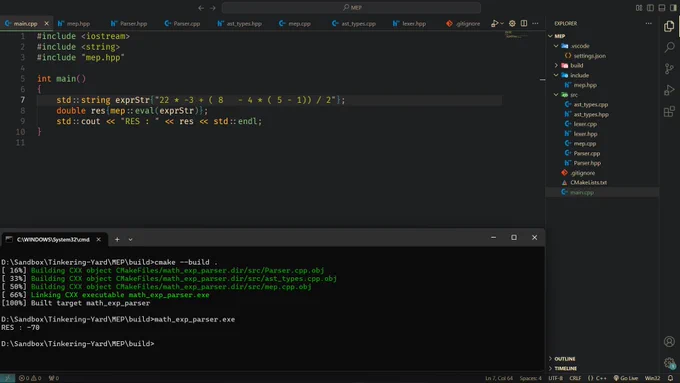Image resolution: width=680 pixels, height=383 pixels.
Task: Toggle the primary side bar layout icon
Action: pyautogui.click(x=650, y=8)
